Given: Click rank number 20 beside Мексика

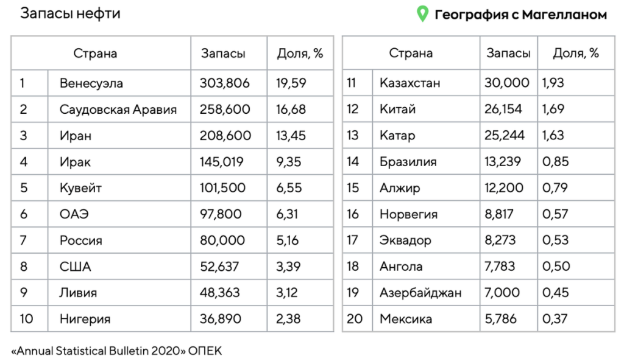Looking at the screenshot, I should click(354, 319).
